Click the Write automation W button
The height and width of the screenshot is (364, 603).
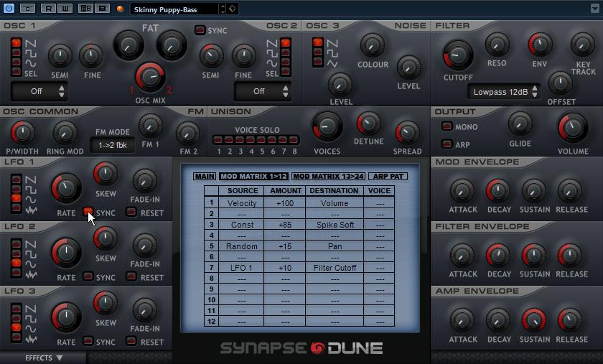[65, 8]
